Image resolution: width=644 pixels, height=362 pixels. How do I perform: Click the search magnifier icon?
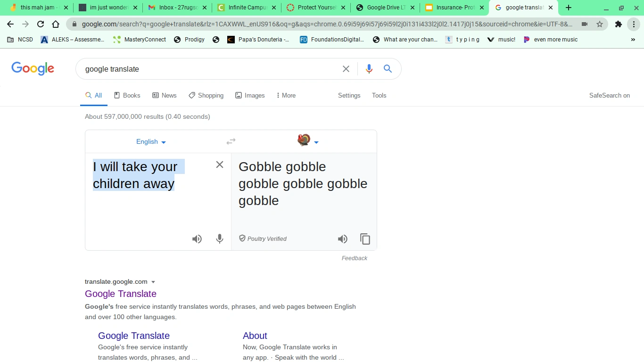point(388,69)
